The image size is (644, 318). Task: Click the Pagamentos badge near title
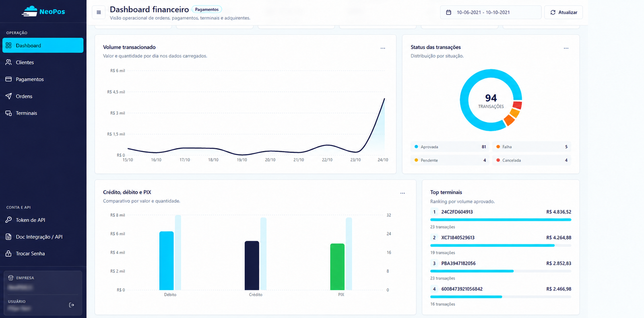point(207,9)
